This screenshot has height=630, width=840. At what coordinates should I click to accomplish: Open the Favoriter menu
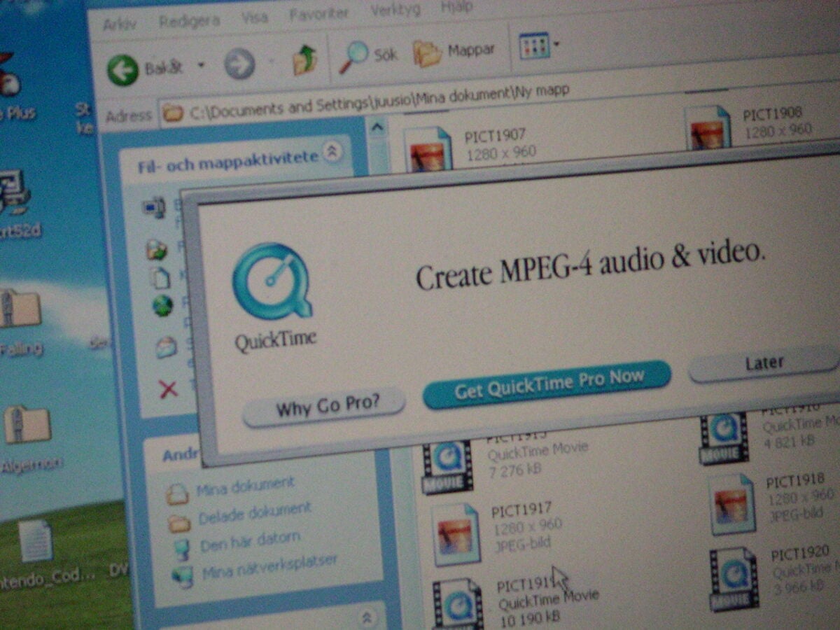click(319, 14)
